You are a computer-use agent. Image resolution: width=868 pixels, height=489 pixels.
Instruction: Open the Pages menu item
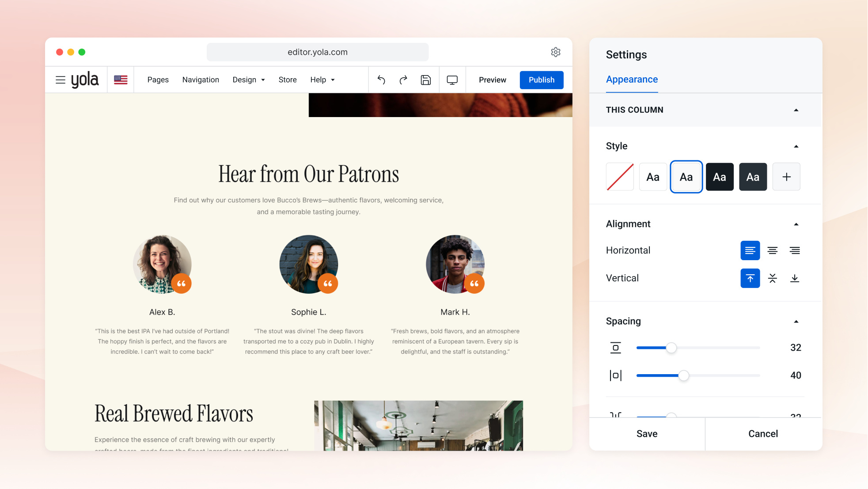pos(158,80)
